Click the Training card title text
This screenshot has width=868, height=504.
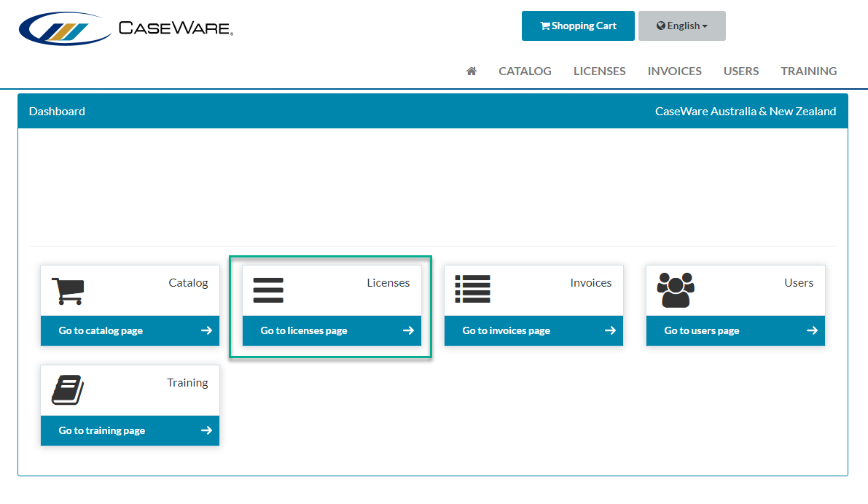pyautogui.click(x=187, y=383)
